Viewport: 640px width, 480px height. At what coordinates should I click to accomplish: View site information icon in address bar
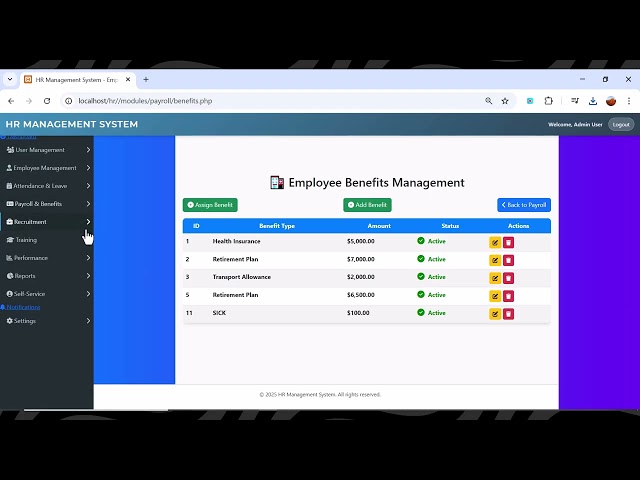[x=69, y=101]
